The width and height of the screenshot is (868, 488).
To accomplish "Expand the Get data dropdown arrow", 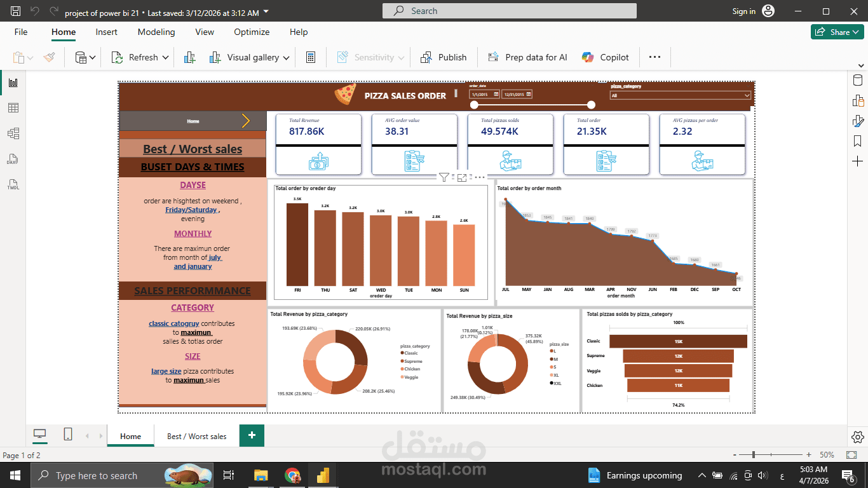I will pyautogui.click(x=93, y=58).
